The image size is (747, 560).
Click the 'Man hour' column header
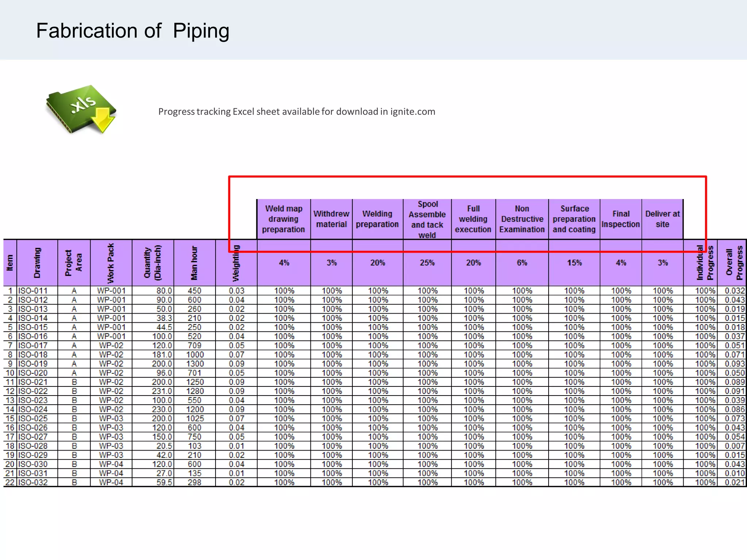pyautogui.click(x=194, y=263)
